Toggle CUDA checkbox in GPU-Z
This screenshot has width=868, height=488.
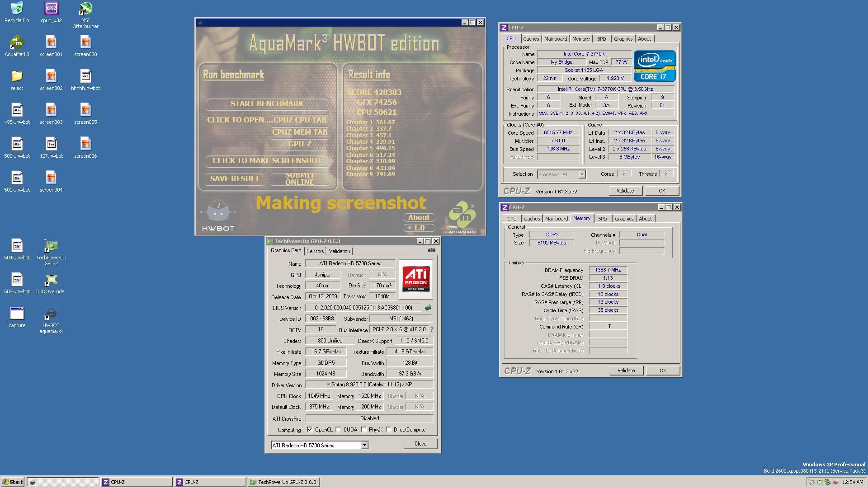[x=338, y=430]
